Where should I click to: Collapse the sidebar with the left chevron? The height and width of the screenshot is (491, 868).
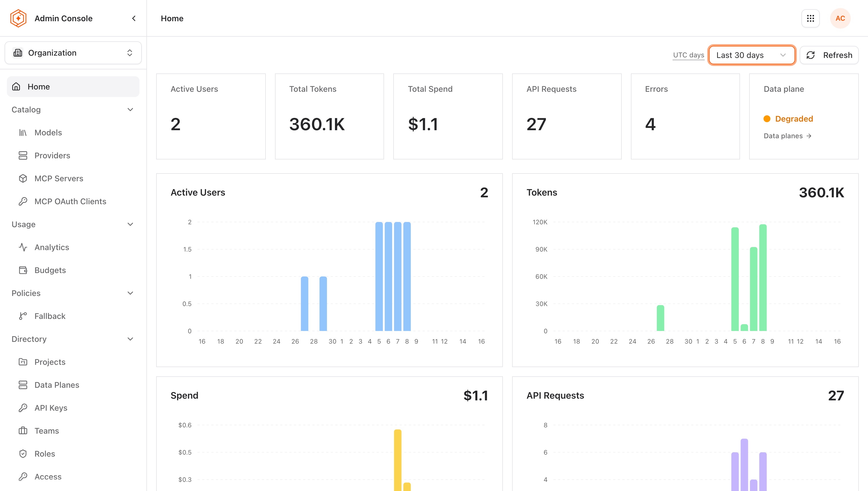[134, 18]
